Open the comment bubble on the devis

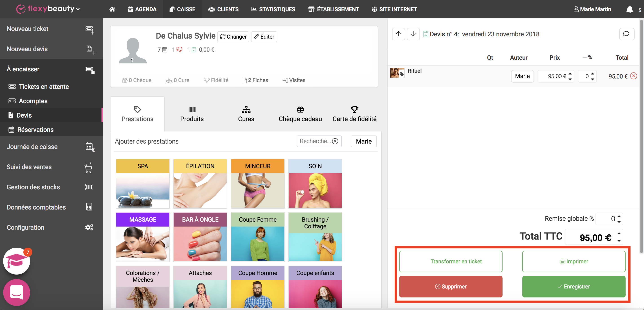pyautogui.click(x=626, y=34)
